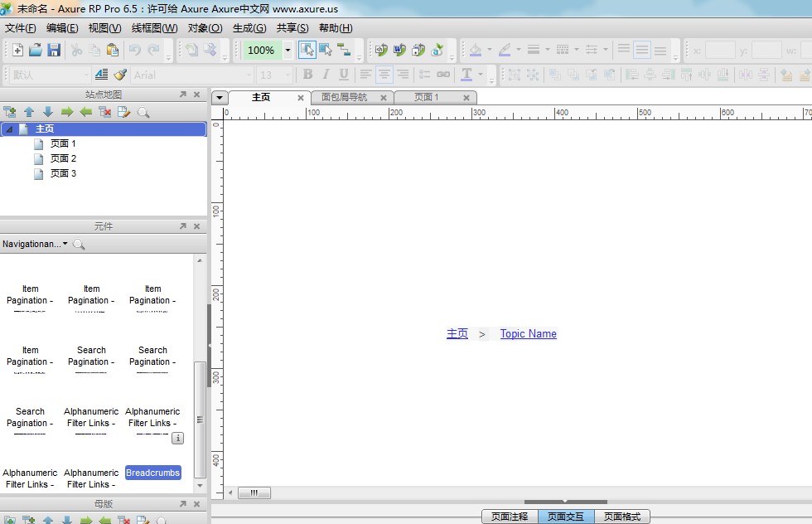The image size is (812, 524).
Task: Collapse the 主页 tree node
Action: coord(9,129)
